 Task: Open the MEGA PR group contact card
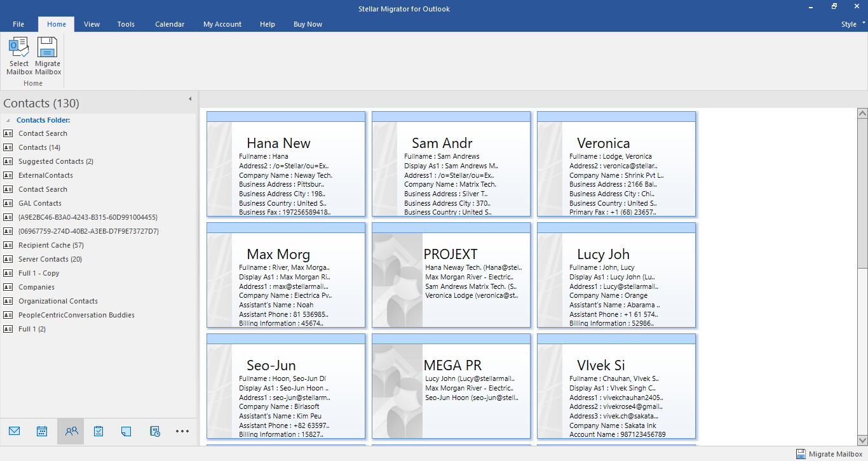pos(451,386)
